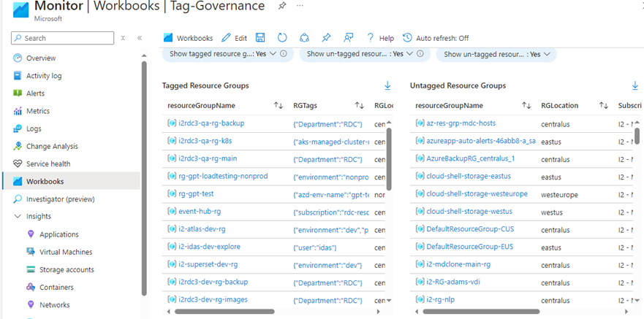
Task: Info icon beside Show tagged resource groups
Action: pos(284,54)
